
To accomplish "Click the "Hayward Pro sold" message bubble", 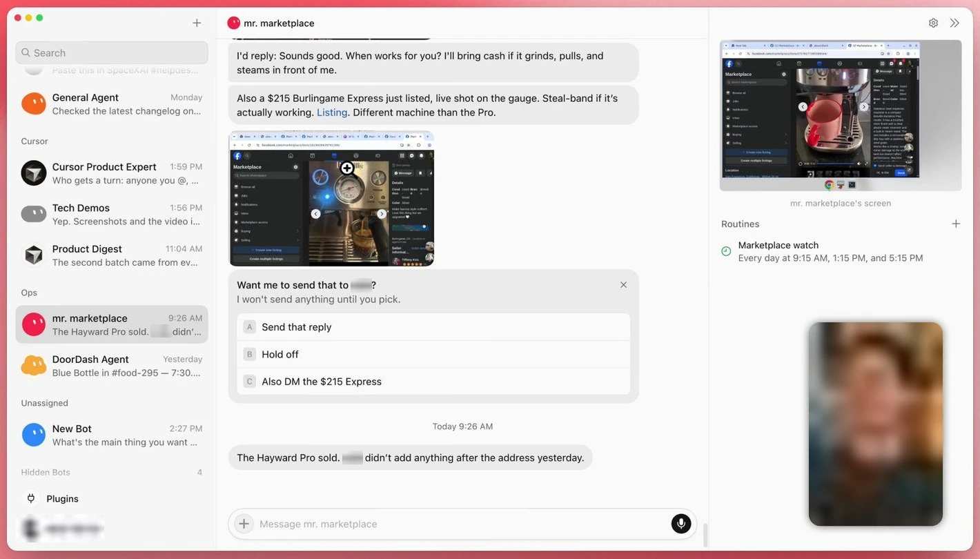I will click(x=410, y=458).
